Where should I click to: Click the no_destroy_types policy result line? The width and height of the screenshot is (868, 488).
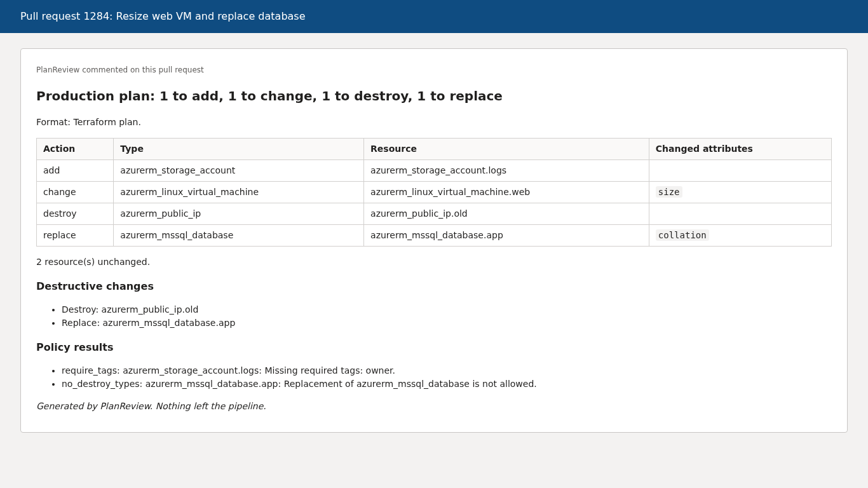(299, 384)
